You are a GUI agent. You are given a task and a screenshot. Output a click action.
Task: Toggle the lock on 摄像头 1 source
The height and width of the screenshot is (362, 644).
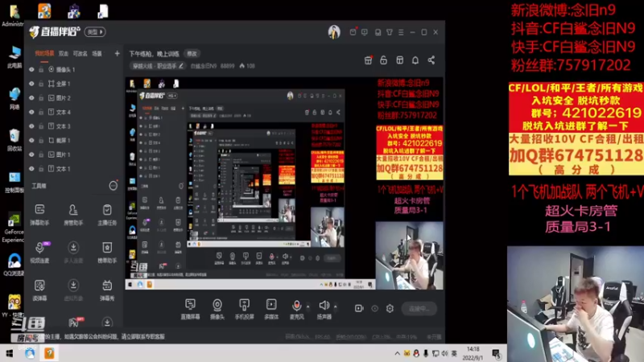click(x=41, y=70)
